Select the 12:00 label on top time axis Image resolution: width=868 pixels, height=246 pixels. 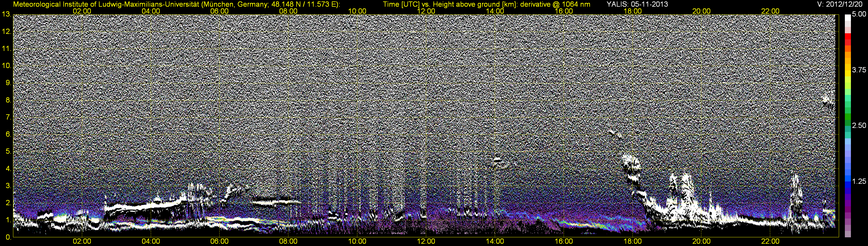426,11
